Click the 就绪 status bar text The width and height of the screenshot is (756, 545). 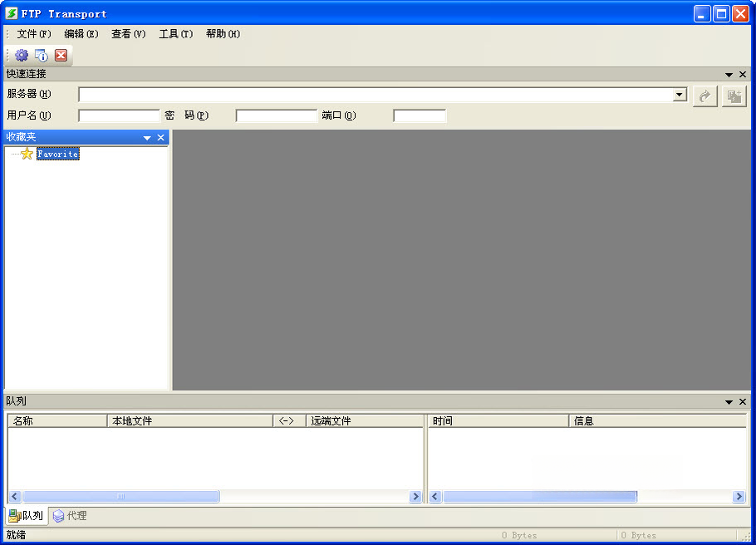[16, 535]
